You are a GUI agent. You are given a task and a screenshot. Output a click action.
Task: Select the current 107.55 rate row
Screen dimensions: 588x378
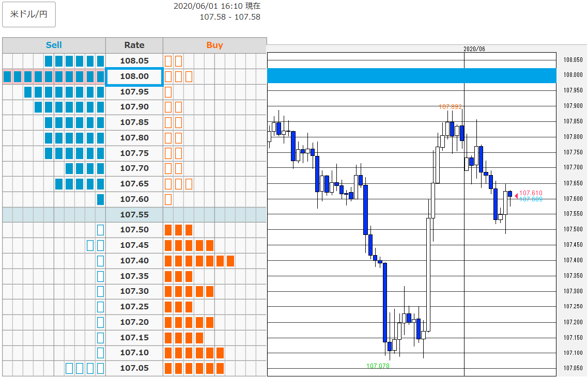click(x=134, y=215)
